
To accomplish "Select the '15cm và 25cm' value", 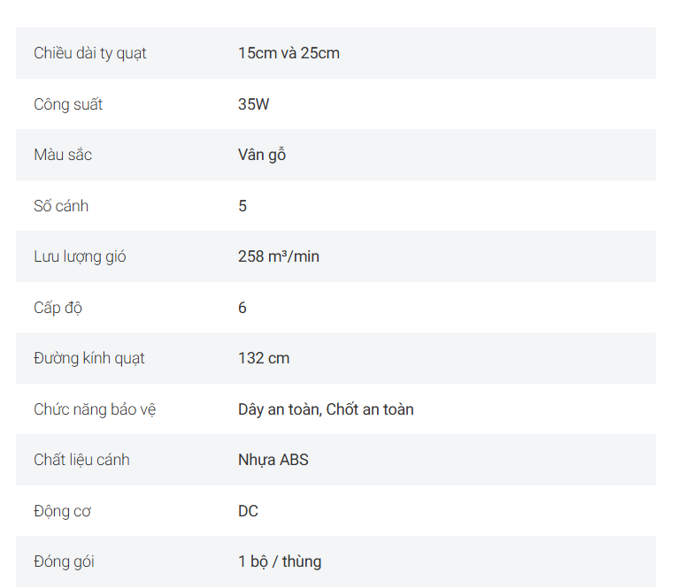I will click(288, 53).
